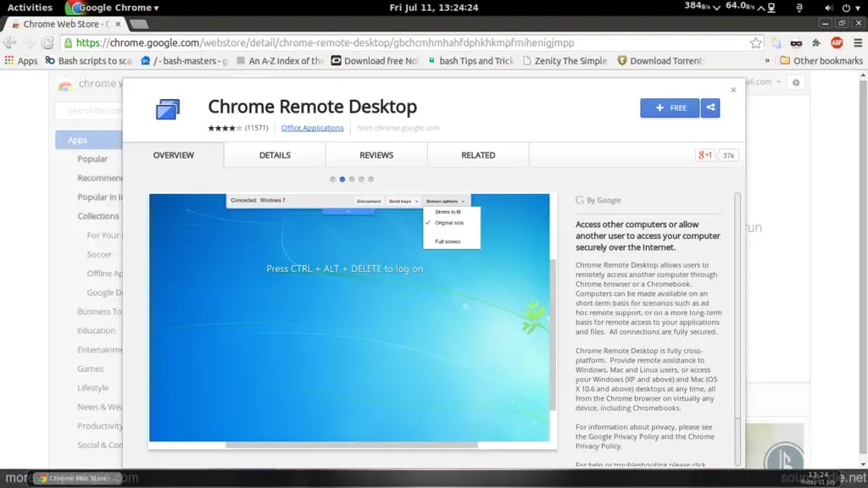This screenshot has width=868, height=488.
Task: Select Soccer collection in sidebar
Action: tap(99, 254)
